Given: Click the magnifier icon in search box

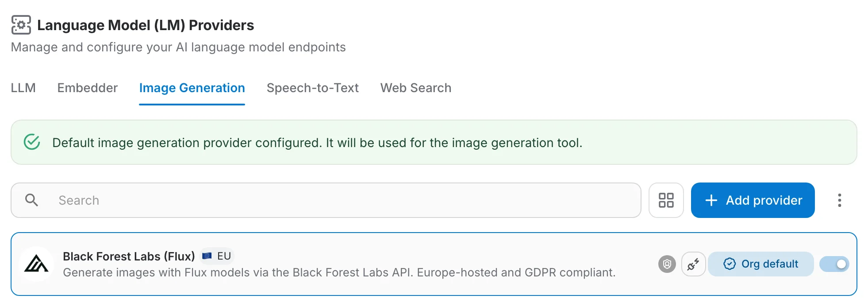Looking at the screenshot, I should coord(31,200).
